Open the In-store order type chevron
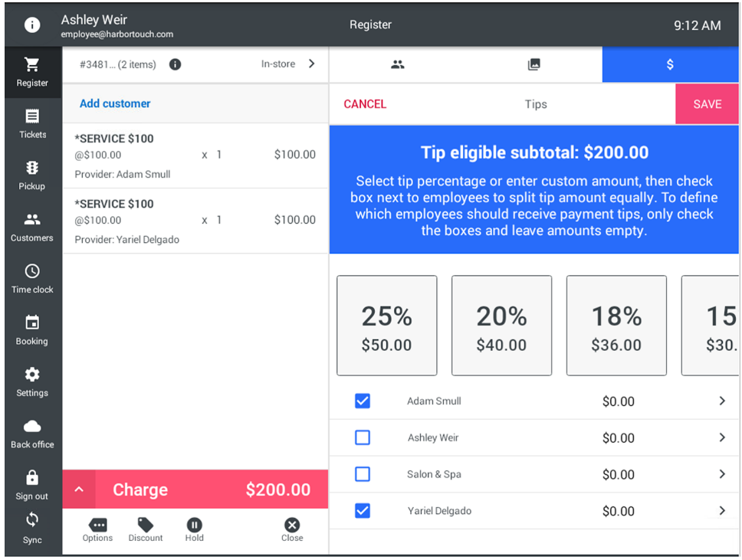The height and width of the screenshot is (560, 742). click(x=311, y=64)
